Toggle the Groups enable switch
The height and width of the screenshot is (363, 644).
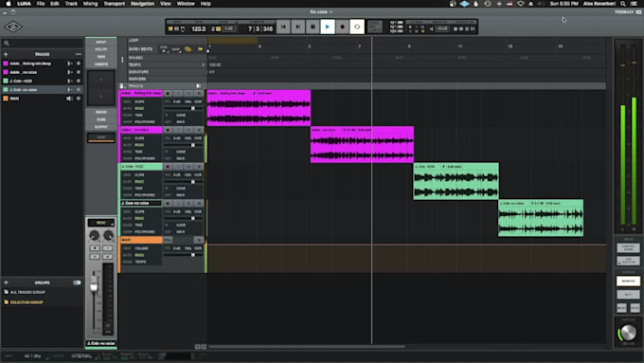pyautogui.click(x=77, y=282)
